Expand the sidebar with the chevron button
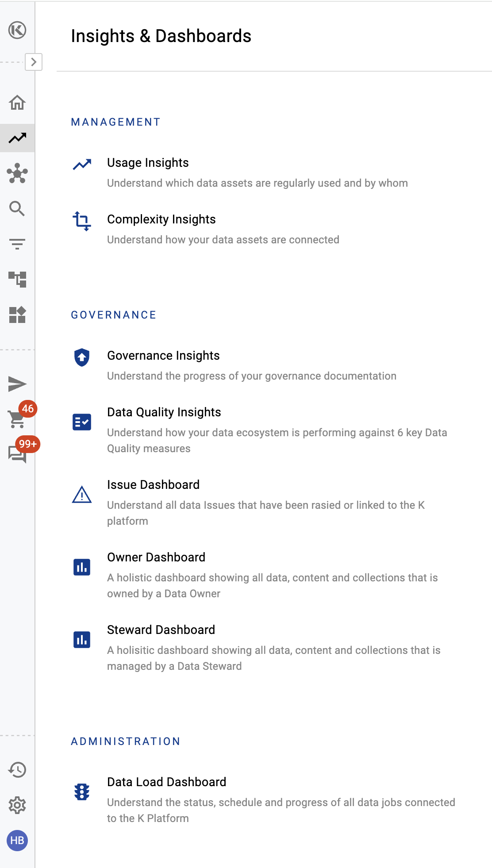The image size is (492, 868). [x=34, y=62]
